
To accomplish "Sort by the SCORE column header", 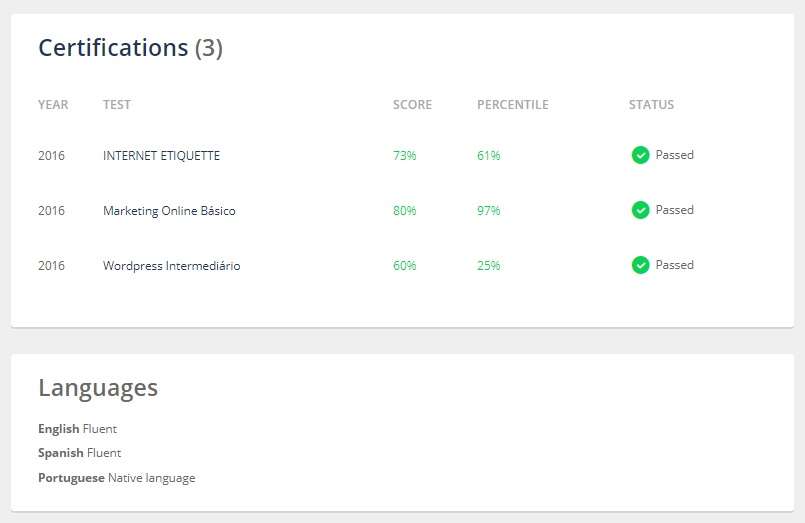I will (412, 105).
